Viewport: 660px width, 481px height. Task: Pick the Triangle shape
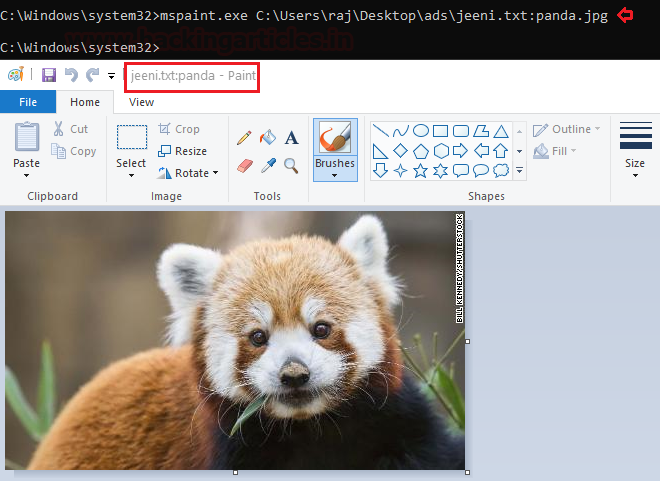click(x=501, y=131)
